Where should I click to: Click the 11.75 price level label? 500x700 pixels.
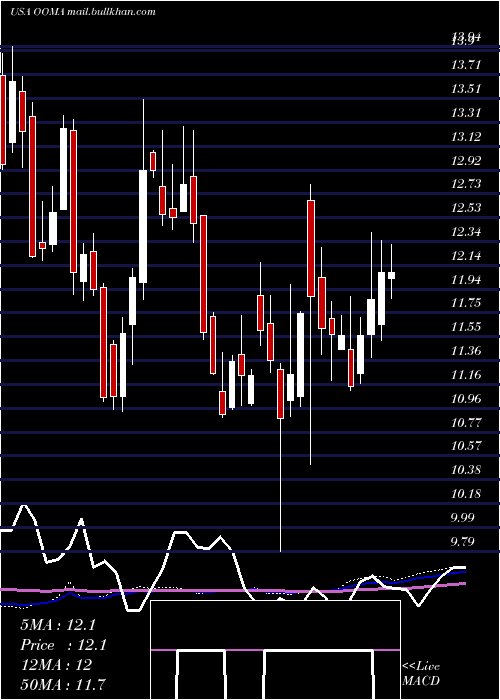point(466,303)
